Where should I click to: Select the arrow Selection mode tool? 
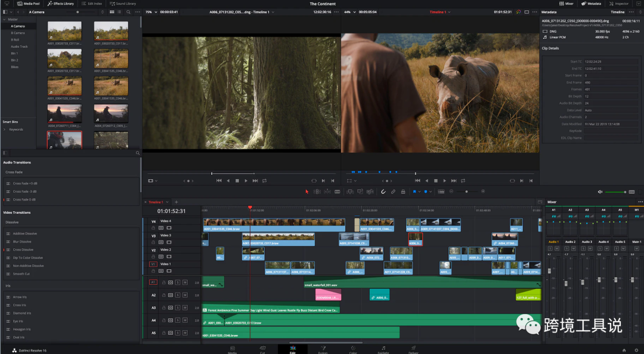click(x=307, y=192)
